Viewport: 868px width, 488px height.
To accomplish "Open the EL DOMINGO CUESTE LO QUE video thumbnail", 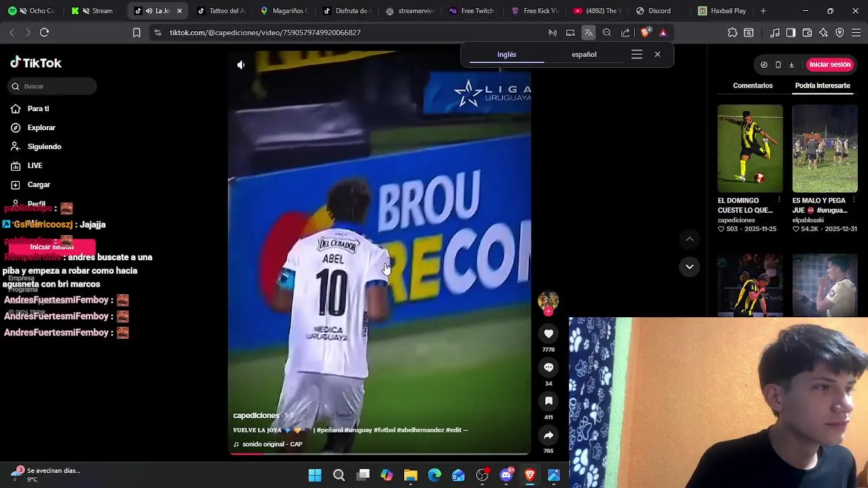I will (750, 148).
